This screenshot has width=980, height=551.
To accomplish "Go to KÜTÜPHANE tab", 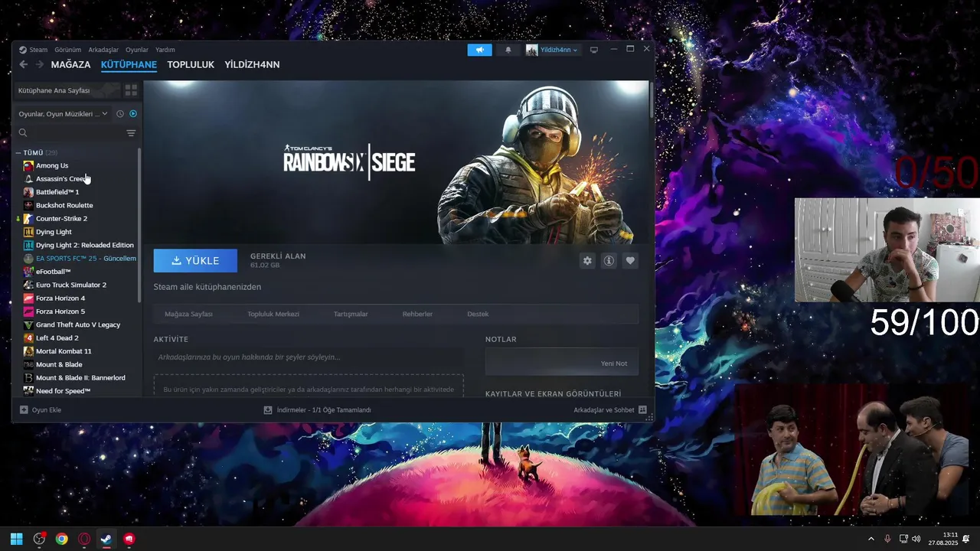I will pos(129,65).
